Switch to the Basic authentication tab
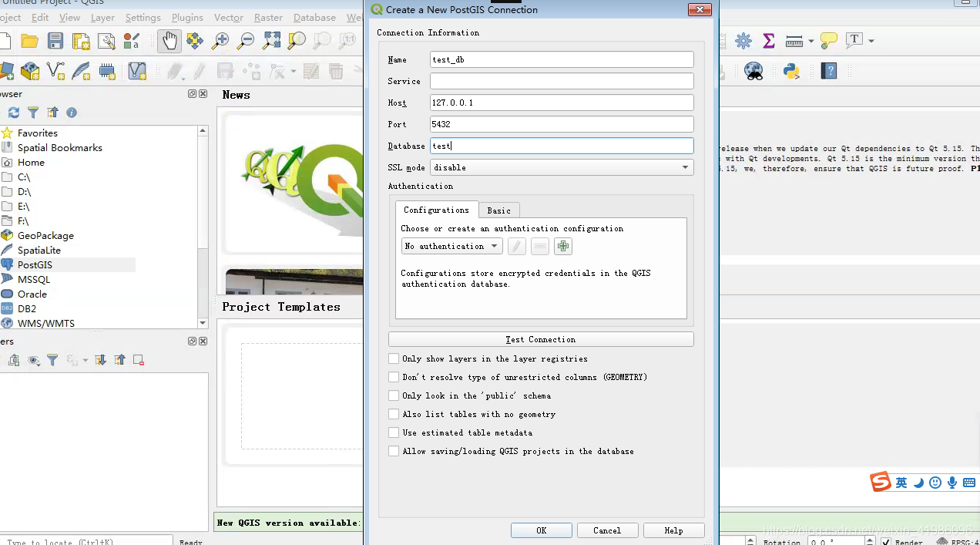This screenshot has height=545, width=980. click(x=498, y=210)
